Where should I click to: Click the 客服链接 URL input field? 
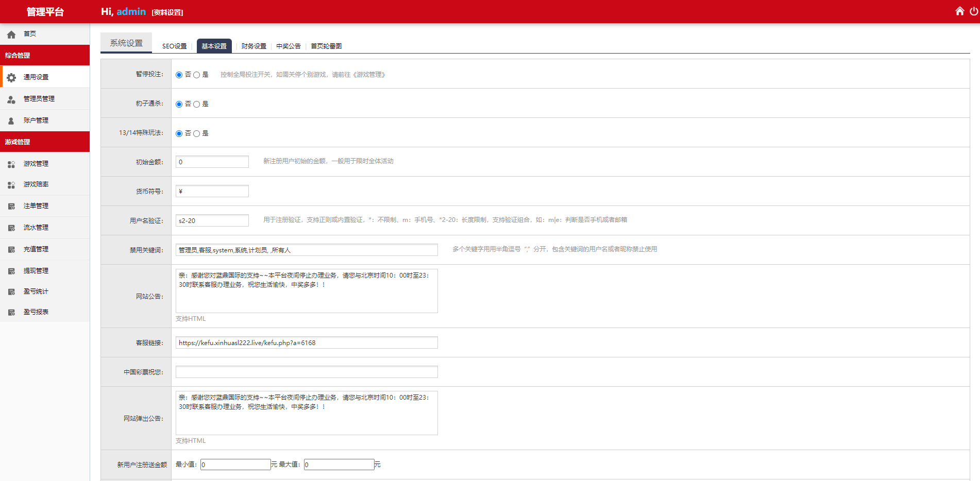307,343
